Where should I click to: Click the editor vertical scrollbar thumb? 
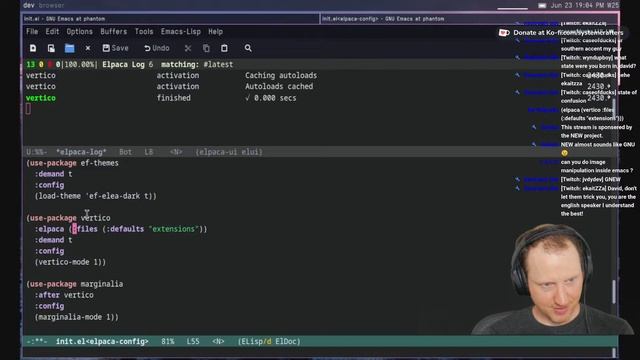tap(614, 292)
